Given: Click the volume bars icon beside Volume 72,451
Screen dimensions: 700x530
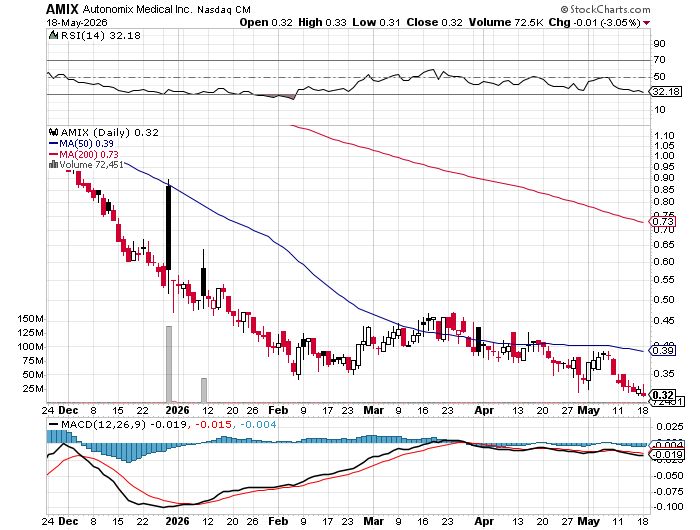Looking at the screenshot, I should (x=53, y=165).
